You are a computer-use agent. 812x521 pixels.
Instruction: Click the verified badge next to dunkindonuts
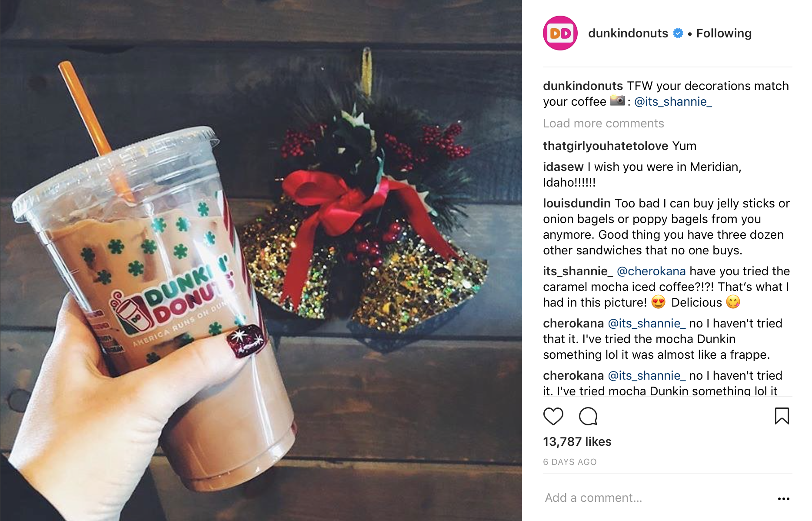678,33
